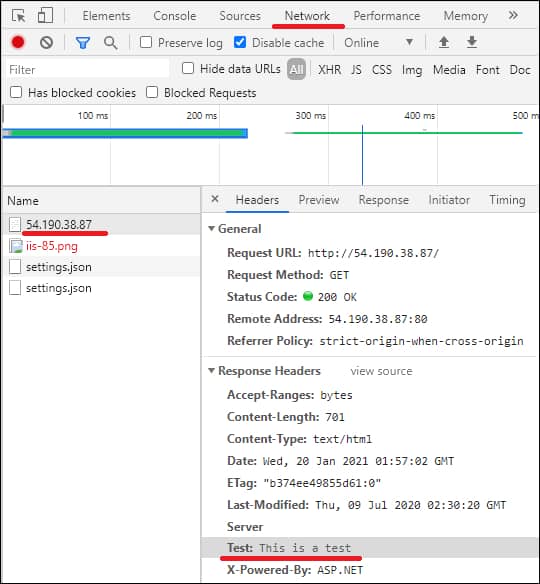Filter requests by Img

click(x=412, y=70)
